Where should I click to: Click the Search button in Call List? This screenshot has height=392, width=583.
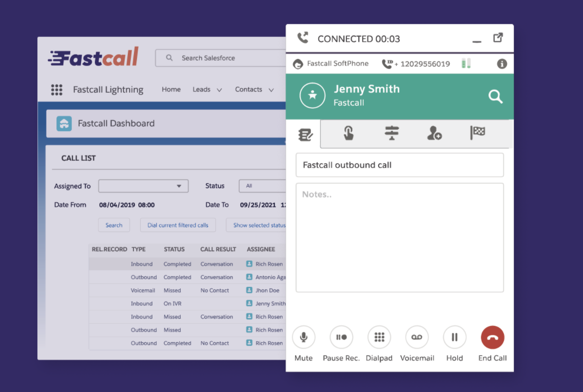point(114,225)
